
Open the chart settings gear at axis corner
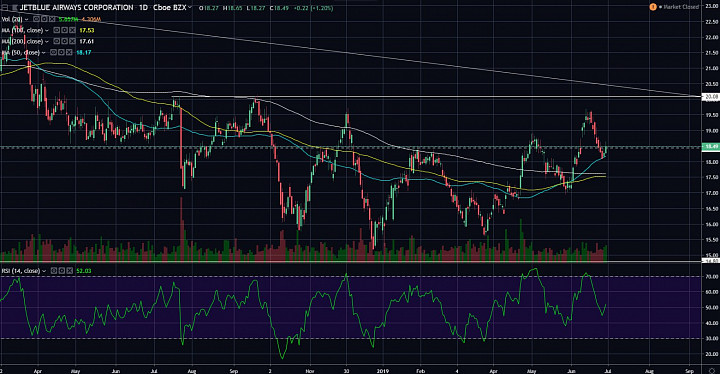[711, 370]
